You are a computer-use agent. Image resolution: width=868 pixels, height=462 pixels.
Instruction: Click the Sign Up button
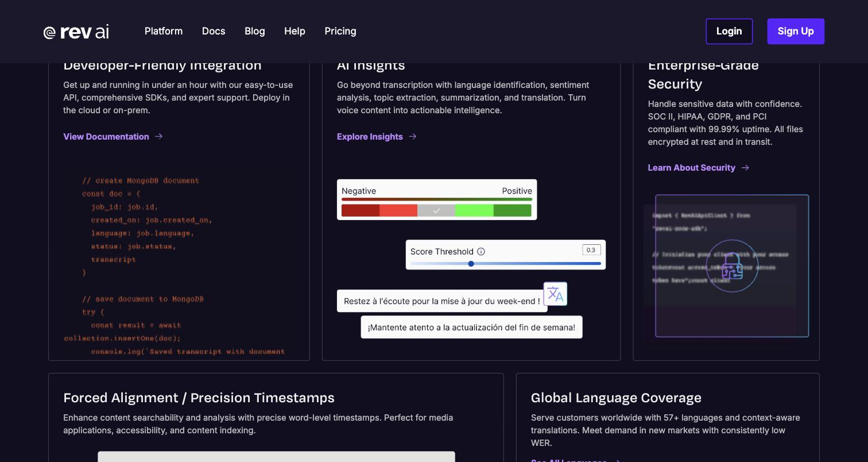[x=796, y=31]
